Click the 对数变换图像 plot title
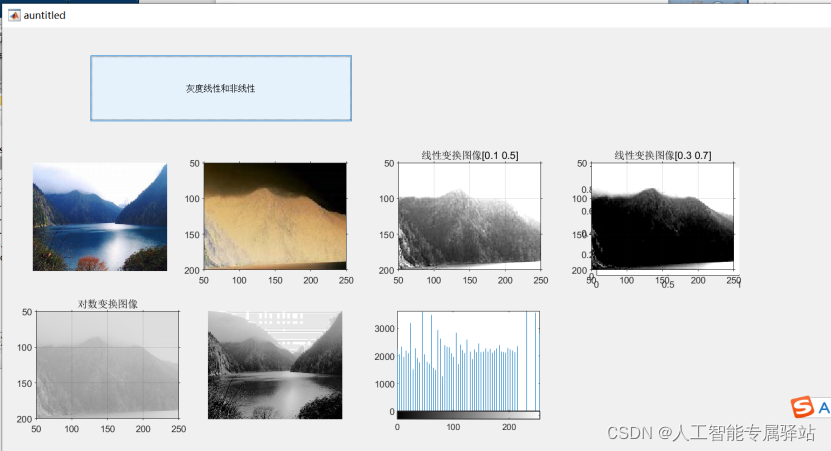The width and height of the screenshot is (831, 451). (x=108, y=304)
